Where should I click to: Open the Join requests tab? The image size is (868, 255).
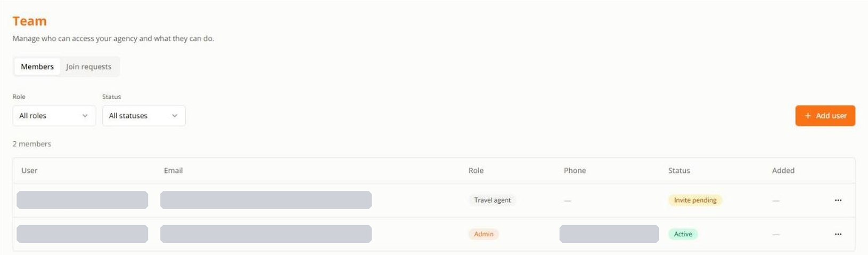pos(88,67)
